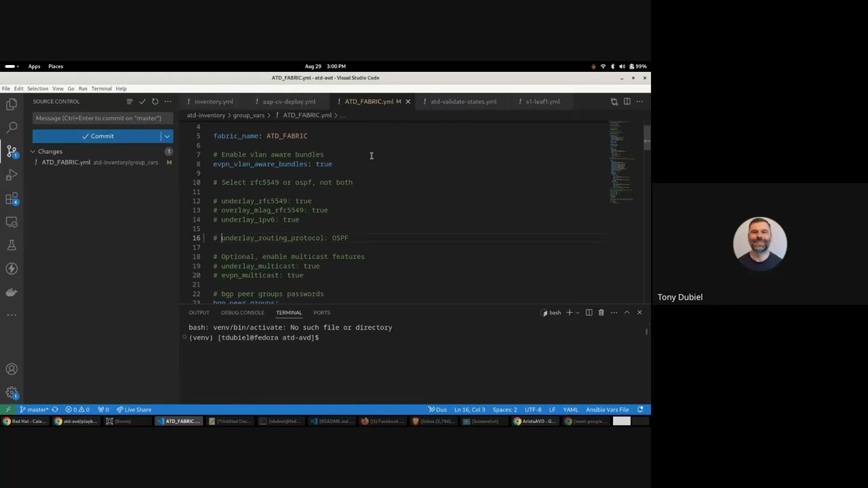Click atd-inventory in the breadcrumb
Viewport: 868px width, 488px height.
[205, 115]
